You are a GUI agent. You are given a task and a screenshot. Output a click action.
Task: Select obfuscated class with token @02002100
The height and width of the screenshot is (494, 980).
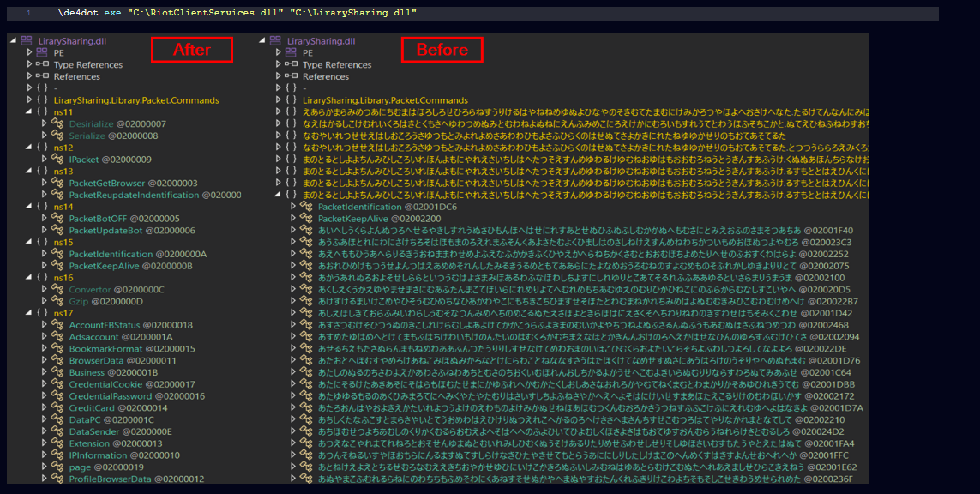click(x=581, y=278)
